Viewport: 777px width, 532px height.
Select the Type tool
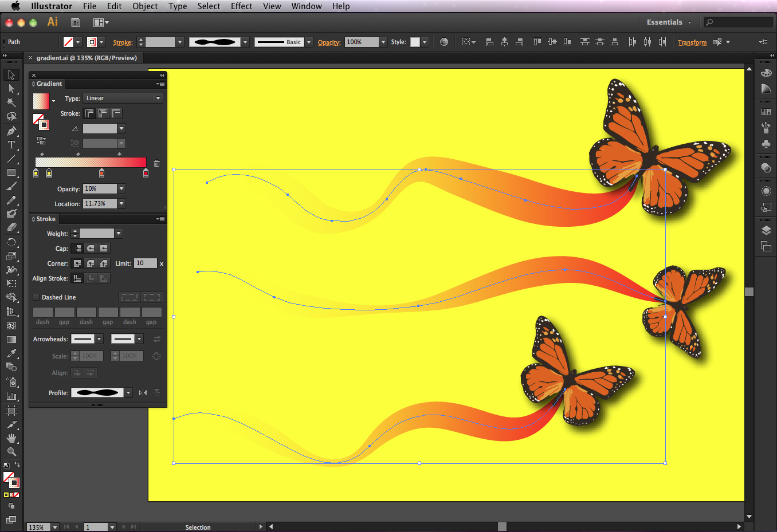click(x=11, y=145)
